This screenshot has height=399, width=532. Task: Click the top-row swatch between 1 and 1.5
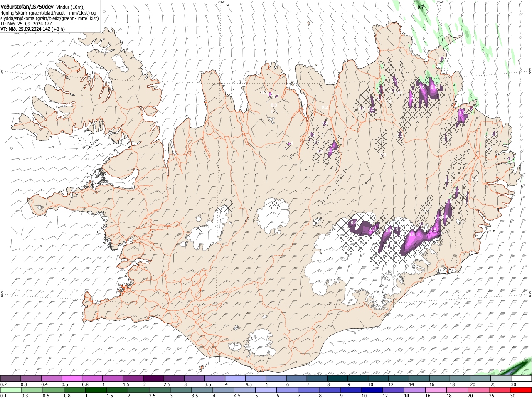(x=113, y=379)
